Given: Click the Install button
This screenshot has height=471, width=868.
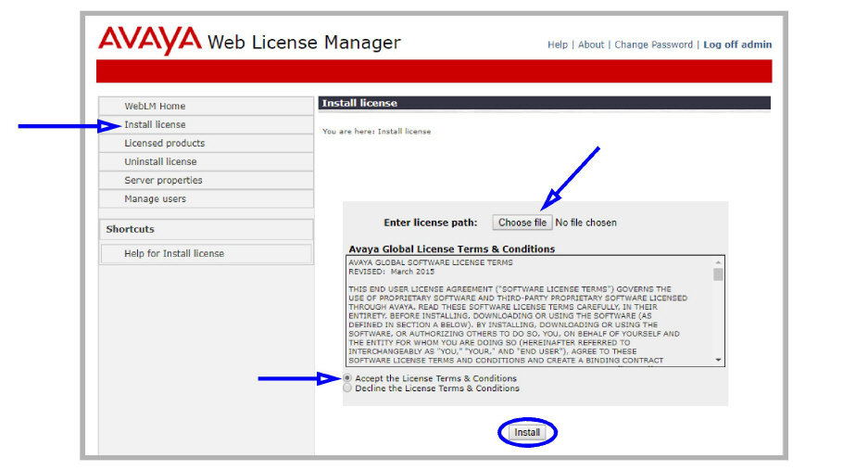Looking at the screenshot, I should 527,432.
